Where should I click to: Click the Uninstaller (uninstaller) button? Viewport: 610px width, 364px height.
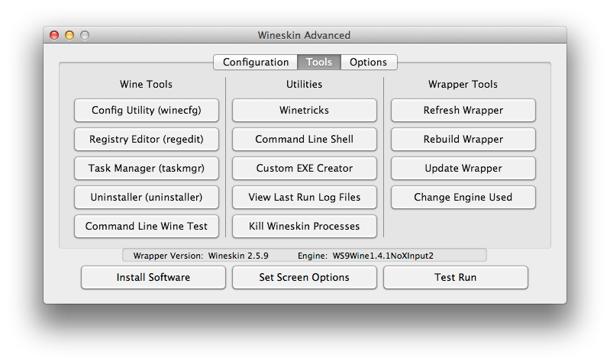[147, 197]
